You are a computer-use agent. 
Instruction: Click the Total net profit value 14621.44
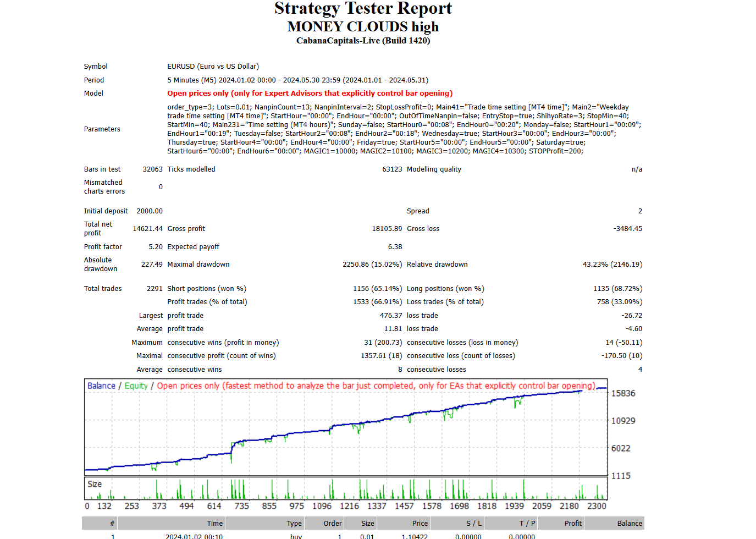click(147, 229)
